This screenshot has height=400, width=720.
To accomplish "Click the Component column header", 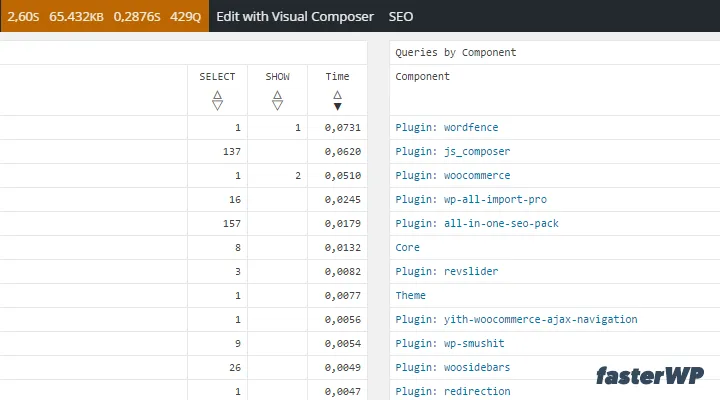I will [x=422, y=77].
